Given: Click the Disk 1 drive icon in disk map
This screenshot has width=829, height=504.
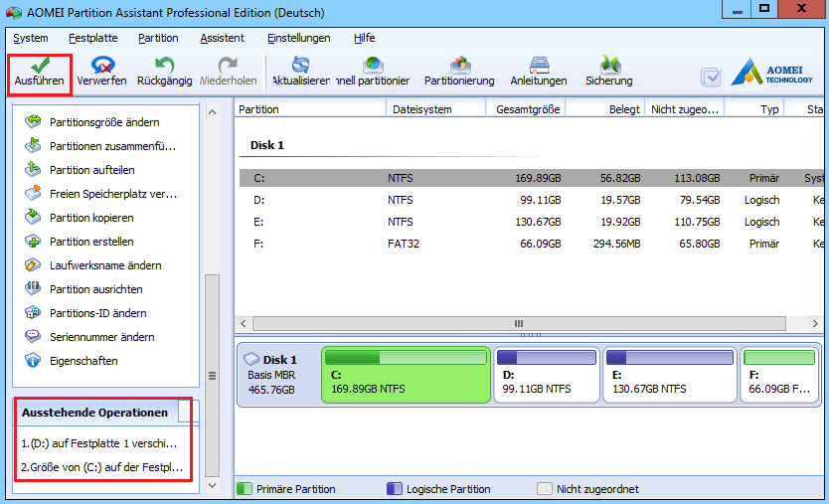Looking at the screenshot, I should [251, 359].
